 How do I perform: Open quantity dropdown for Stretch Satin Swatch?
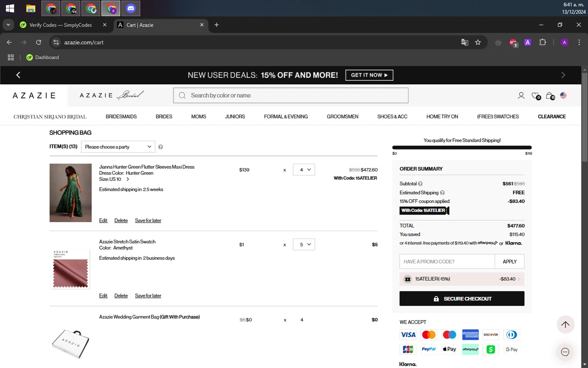304,244
